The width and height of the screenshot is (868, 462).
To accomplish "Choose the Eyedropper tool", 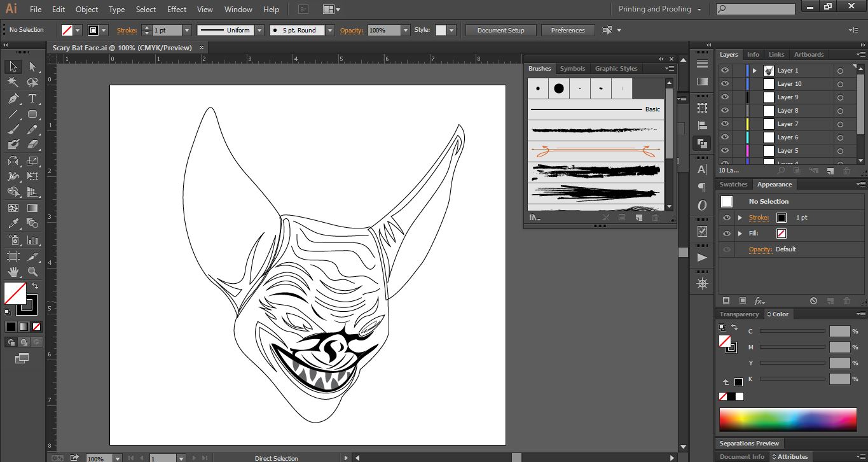I will (x=13, y=223).
